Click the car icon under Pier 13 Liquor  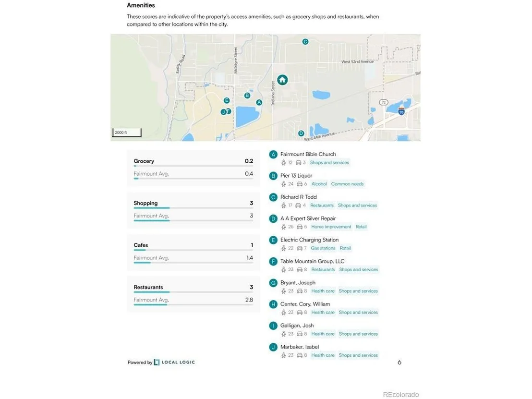coord(300,184)
